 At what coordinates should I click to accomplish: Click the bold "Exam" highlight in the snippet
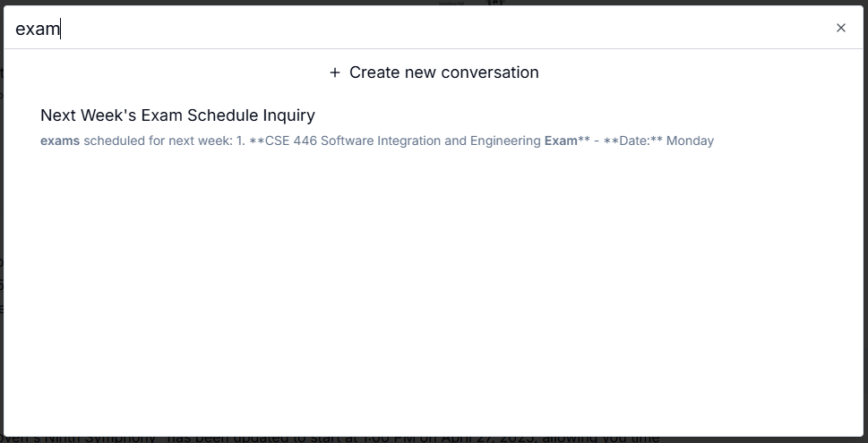click(561, 141)
